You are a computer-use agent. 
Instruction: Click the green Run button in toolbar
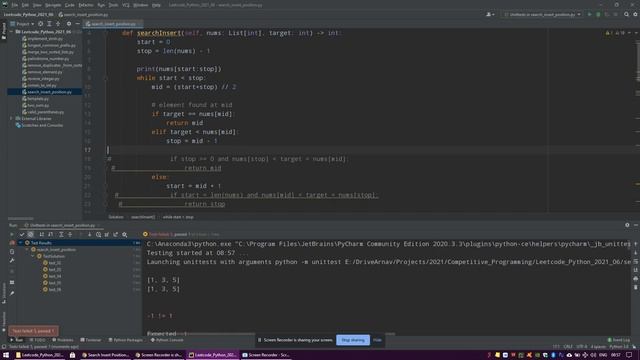click(x=589, y=14)
